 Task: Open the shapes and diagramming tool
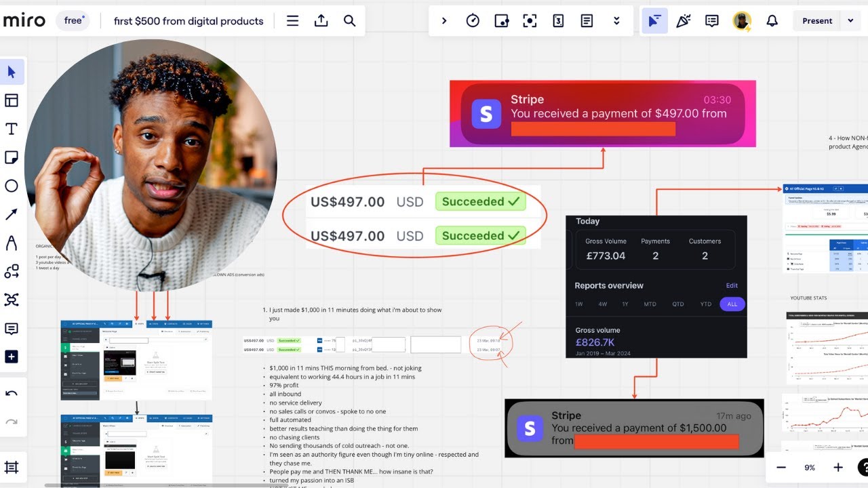tap(12, 271)
